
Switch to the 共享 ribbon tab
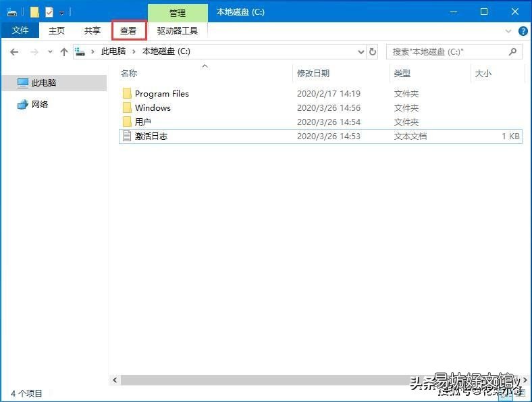[92, 30]
